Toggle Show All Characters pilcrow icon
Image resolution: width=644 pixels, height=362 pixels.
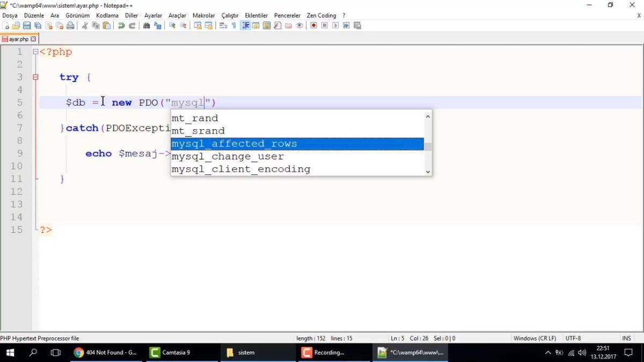click(x=234, y=25)
